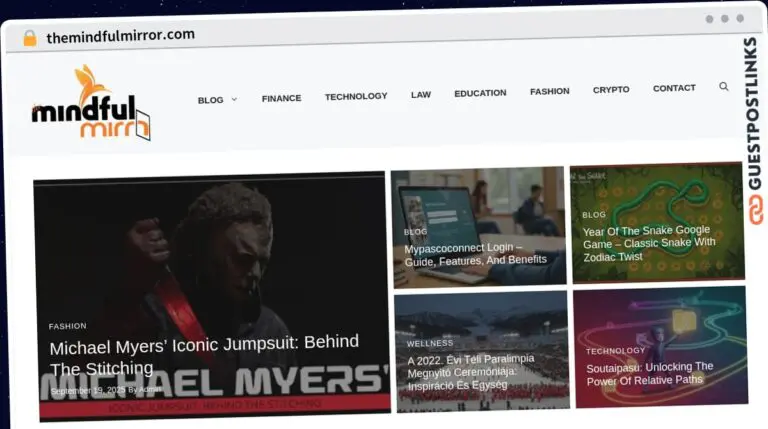Open the Contact page link
This screenshot has height=429, width=768.
(x=674, y=88)
